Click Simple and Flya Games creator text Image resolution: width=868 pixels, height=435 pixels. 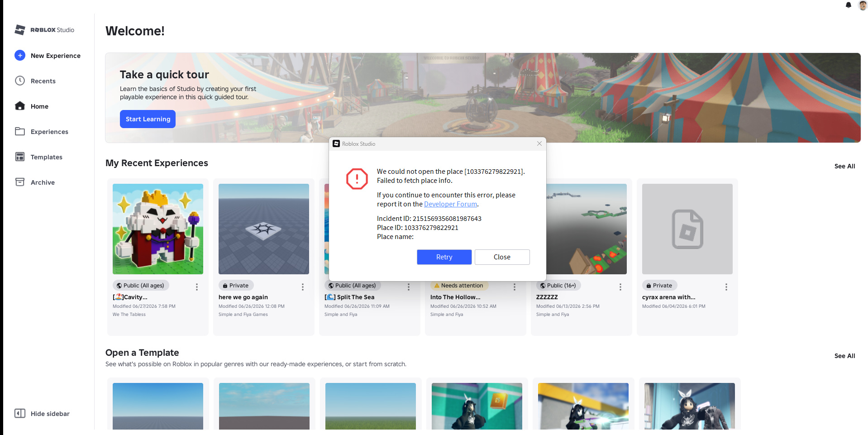(x=243, y=315)
